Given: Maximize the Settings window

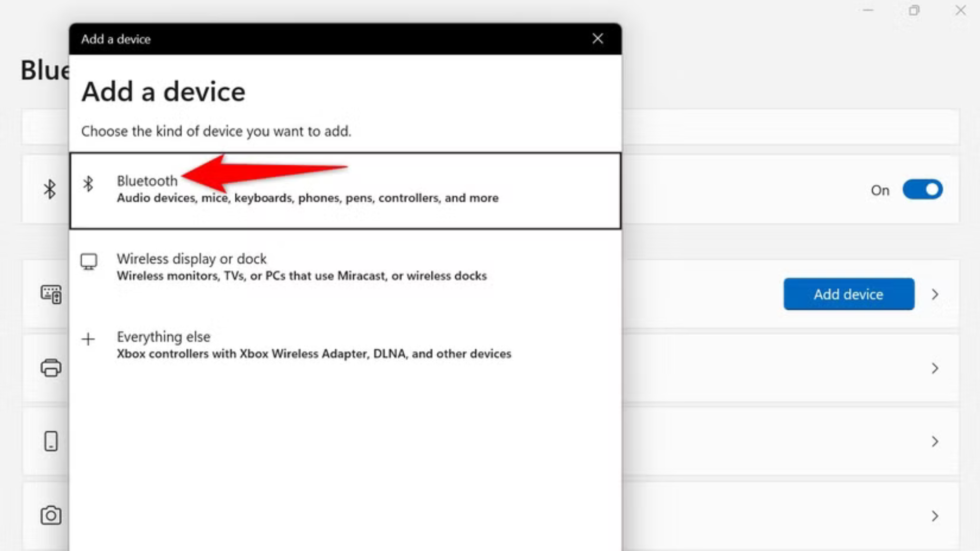Looking at the screenshot, I should (x=914, y=10).
